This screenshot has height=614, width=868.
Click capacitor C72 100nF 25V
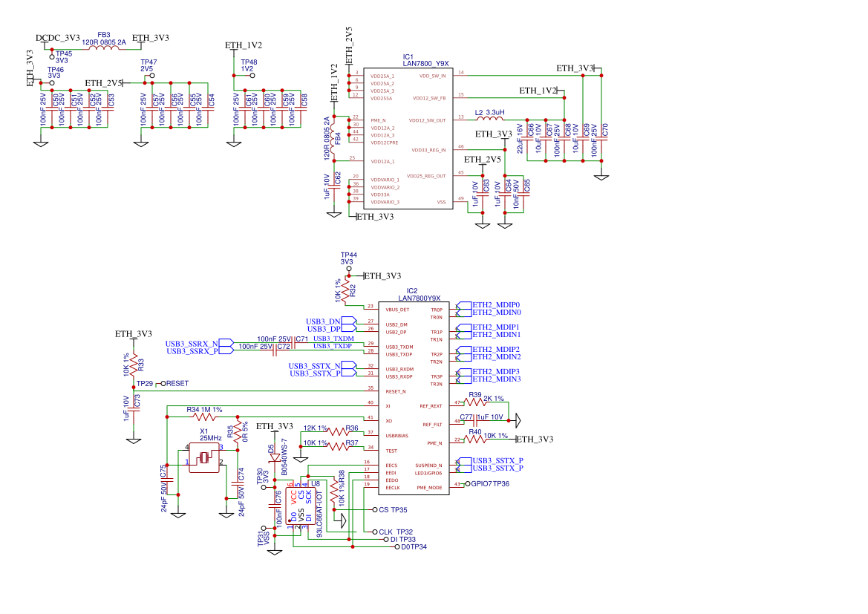275,351
